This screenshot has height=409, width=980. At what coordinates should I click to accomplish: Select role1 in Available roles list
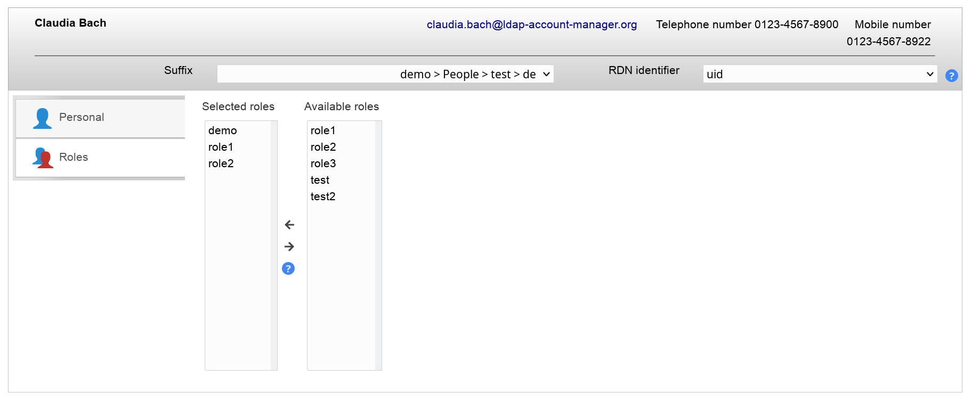pos(323,130)
